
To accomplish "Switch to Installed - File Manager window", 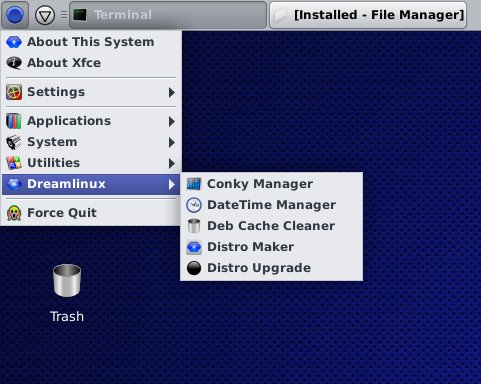I will point(368,15).
